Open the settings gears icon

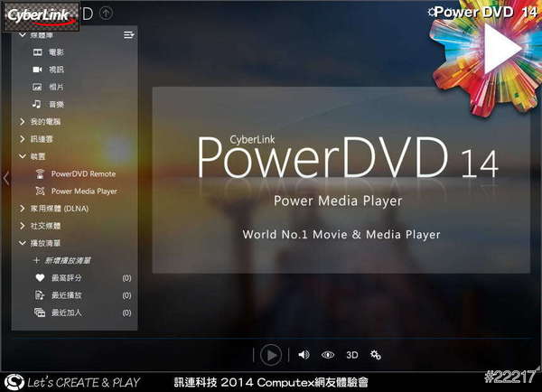(x=376, y=355)
